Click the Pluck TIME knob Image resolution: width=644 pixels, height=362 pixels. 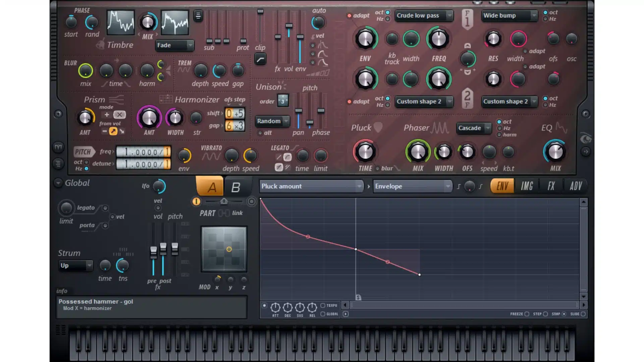(x=365, y=152)
